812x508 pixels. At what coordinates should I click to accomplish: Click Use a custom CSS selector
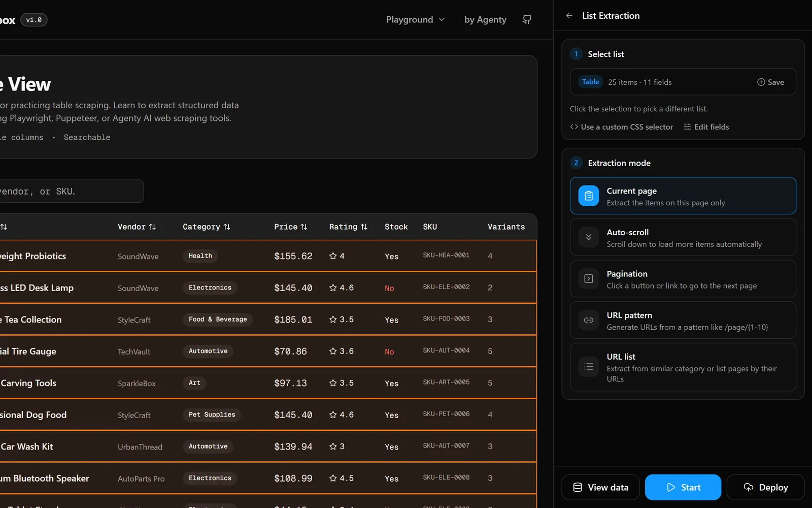click(622, 127)
